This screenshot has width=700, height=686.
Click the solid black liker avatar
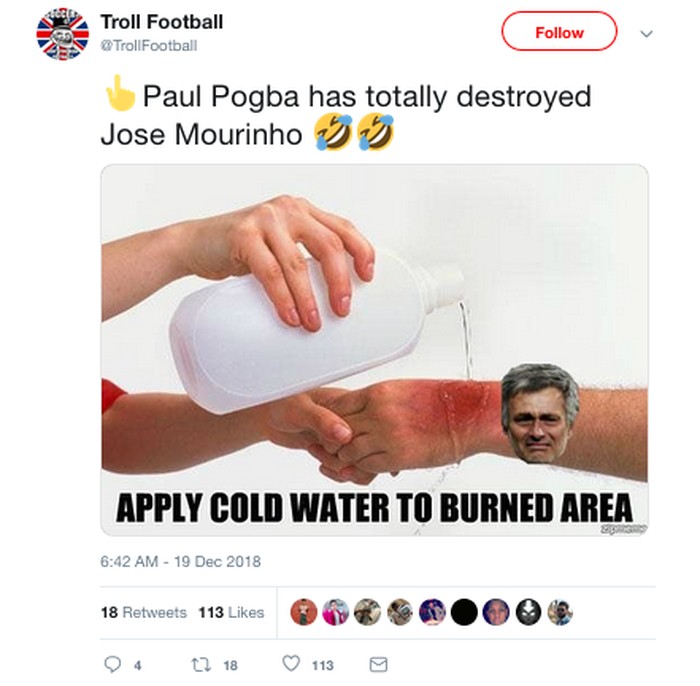[x=462, y=612]
